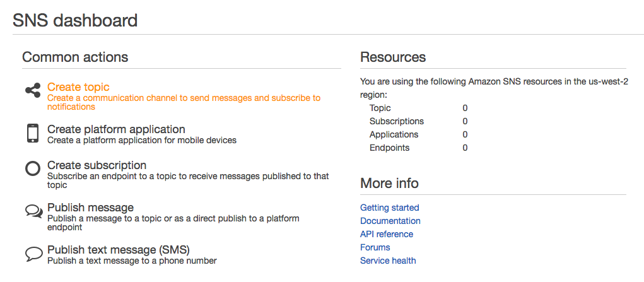This screenshot has height=282, width=644.
Task: Click the single speech bubble SMS icon
Action: [33, 254]
